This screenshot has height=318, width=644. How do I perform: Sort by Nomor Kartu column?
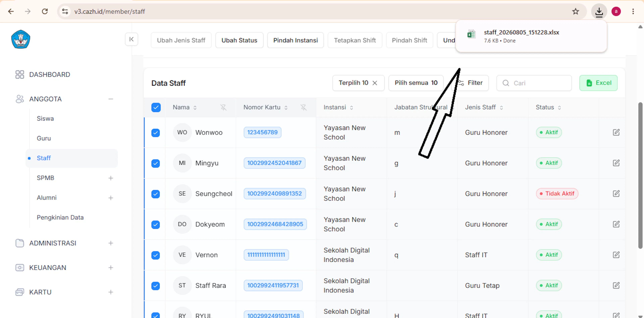click(x=286, y=108)
